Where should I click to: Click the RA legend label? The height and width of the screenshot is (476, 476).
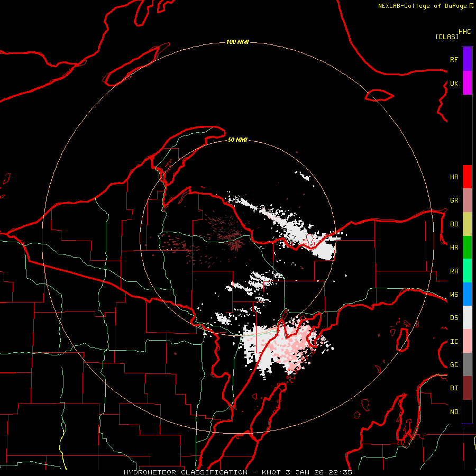(454, 271)
